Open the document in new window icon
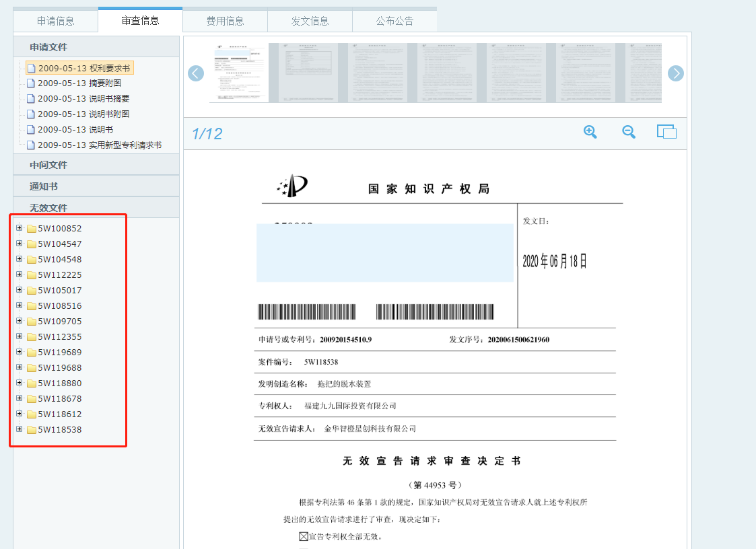 (667, 132)
